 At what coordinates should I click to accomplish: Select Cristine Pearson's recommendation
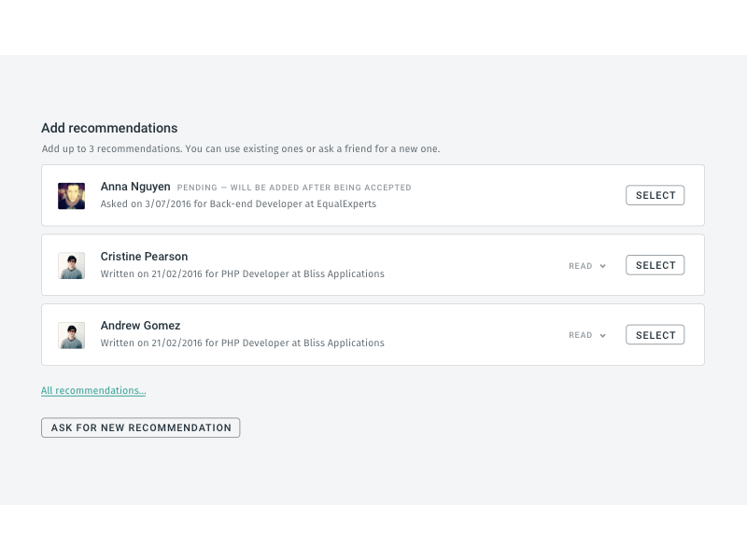tap(655, 264)
